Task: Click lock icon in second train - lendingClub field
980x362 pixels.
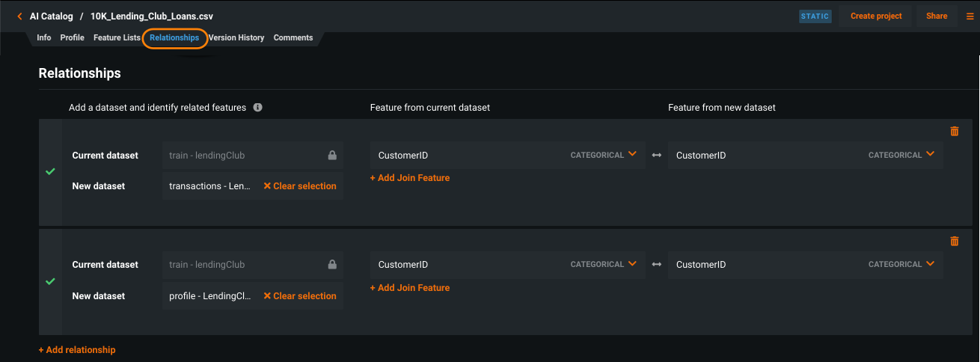Action: [332, 265]
